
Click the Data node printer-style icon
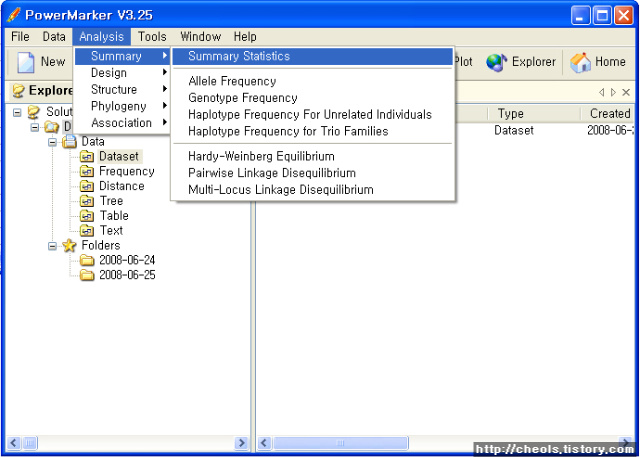(x=69, y=142)
